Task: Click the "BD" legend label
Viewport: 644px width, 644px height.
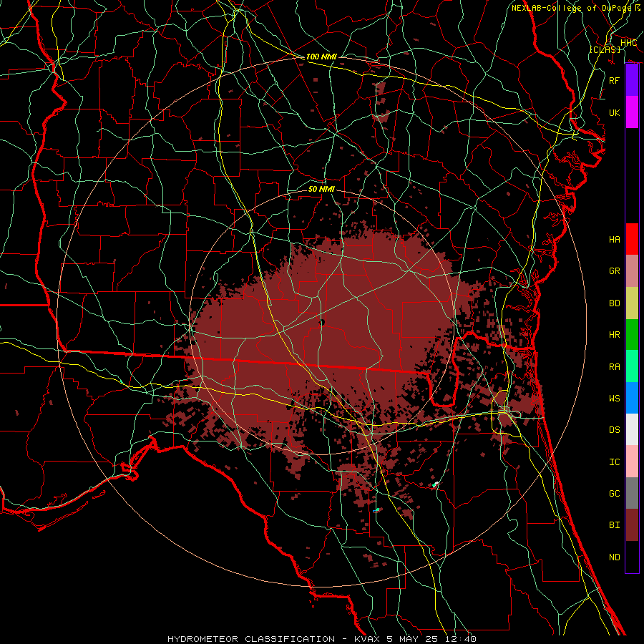Action: 615,303
